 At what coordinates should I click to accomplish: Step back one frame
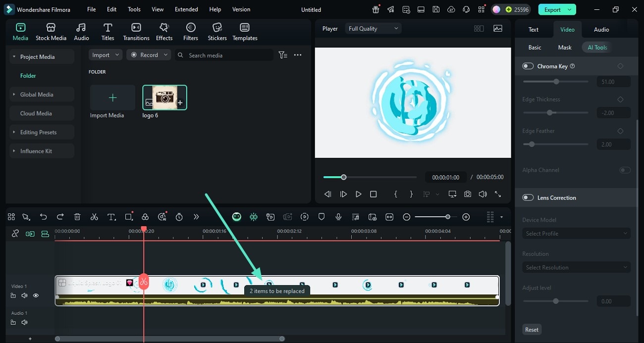click(x=327, y=195)
